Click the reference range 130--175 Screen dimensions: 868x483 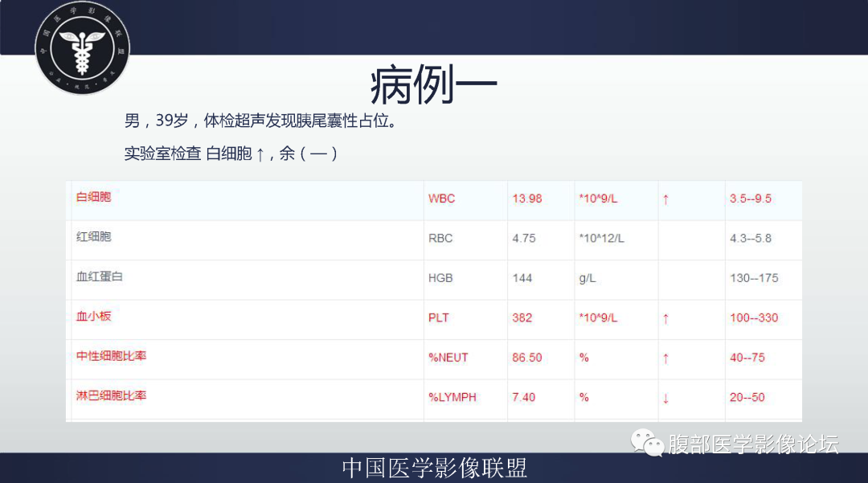coord(754,278)
